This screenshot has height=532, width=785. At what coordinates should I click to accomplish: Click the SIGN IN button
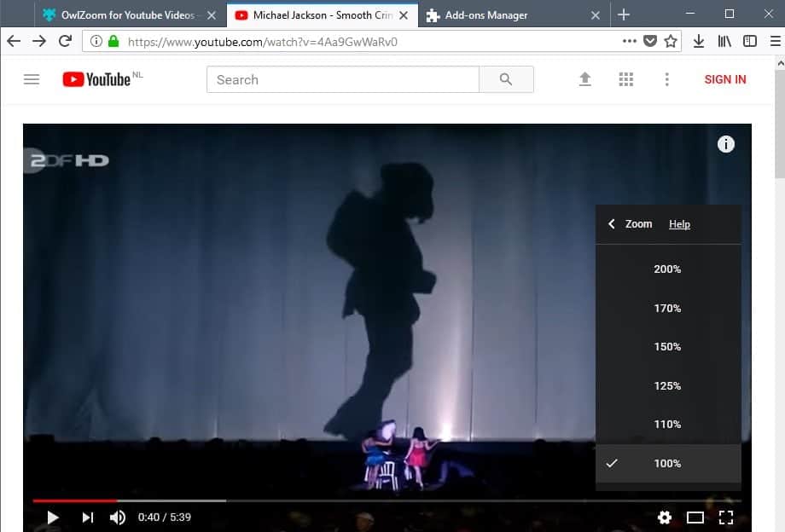coord(724,79)
